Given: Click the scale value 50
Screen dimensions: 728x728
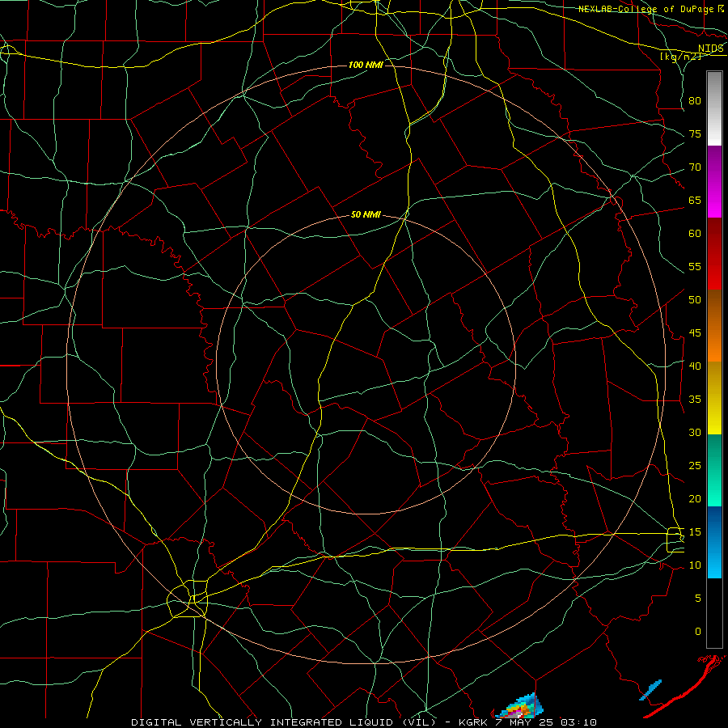Looking at the screenshot, I should click(x=695, y=300).
